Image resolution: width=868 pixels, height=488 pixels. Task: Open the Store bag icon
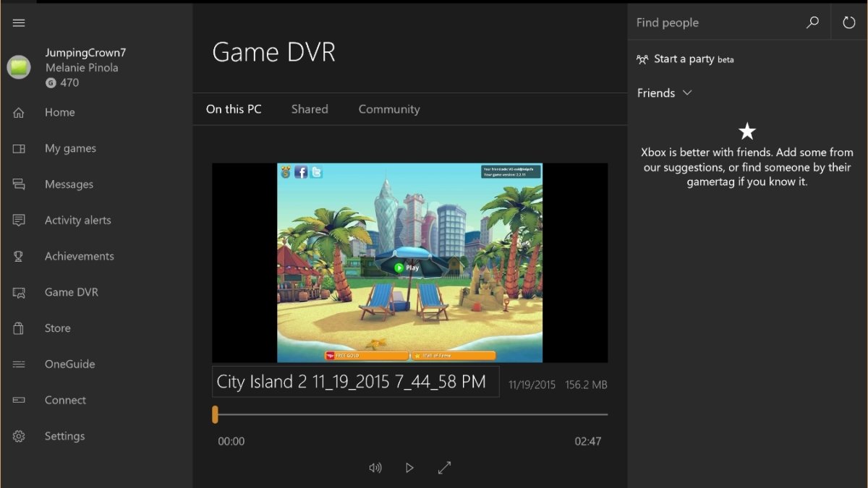pos(19,328)
